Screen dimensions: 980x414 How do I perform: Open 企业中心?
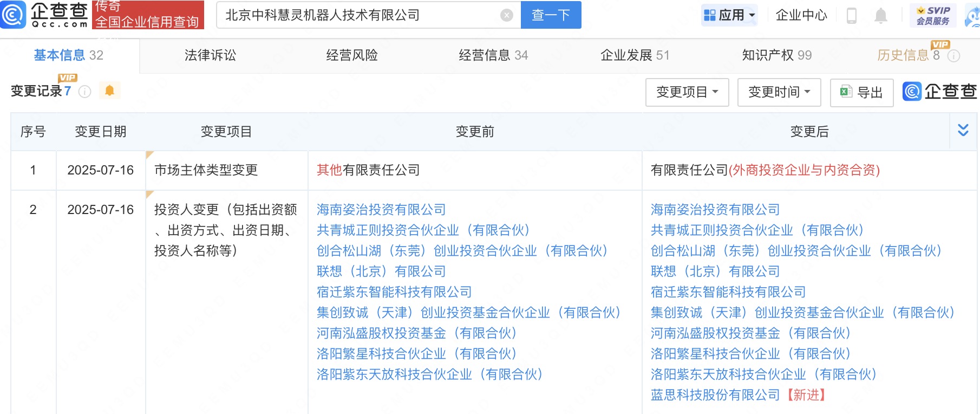pyautogui.click(x=801, y=15)
